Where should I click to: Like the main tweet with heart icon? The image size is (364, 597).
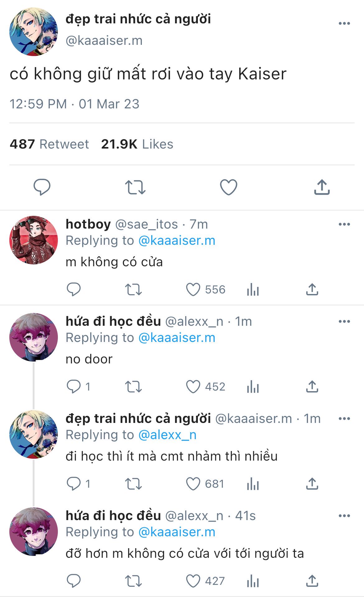click(x=228, y=187)
